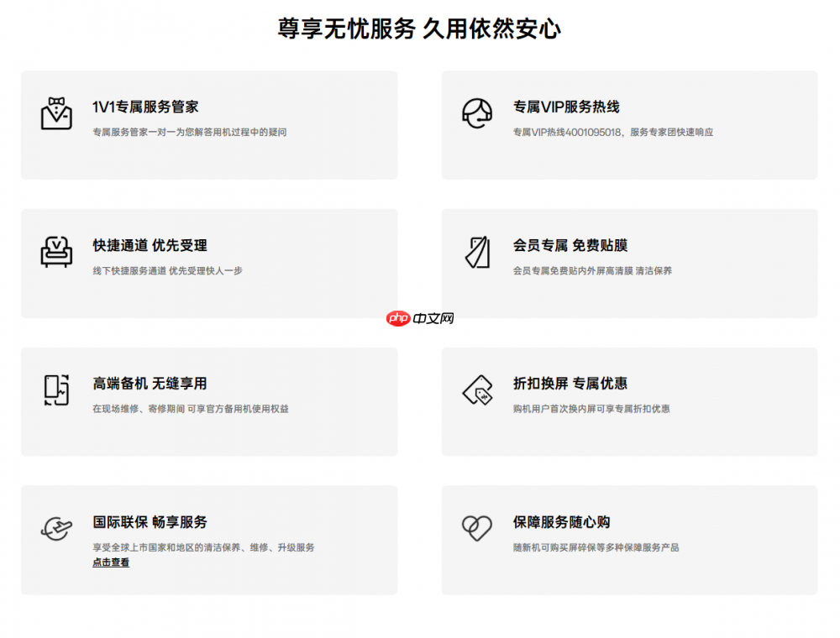
Task: Open the 点击查看 link
Action: [x=111, y=562]
